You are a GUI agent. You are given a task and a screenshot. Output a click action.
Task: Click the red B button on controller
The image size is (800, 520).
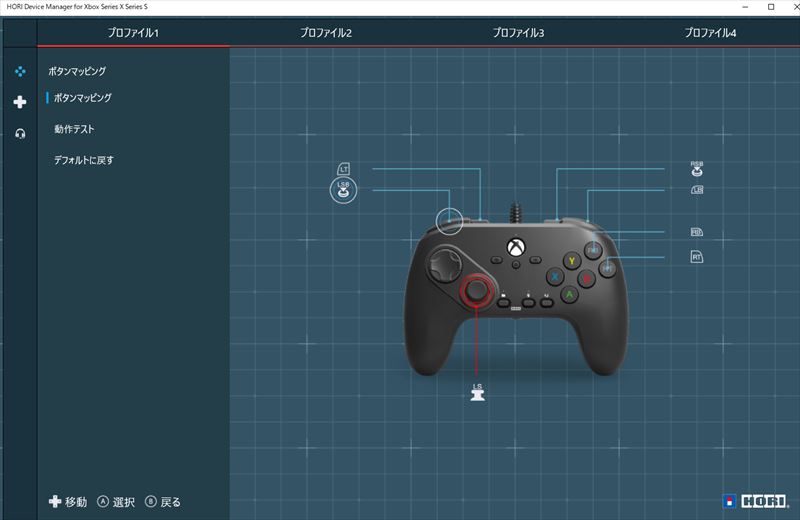[587, 279]
